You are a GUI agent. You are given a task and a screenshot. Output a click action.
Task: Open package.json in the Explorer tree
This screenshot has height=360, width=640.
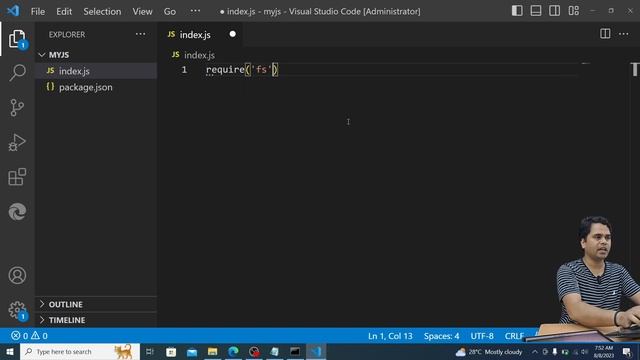pos(96,87)
